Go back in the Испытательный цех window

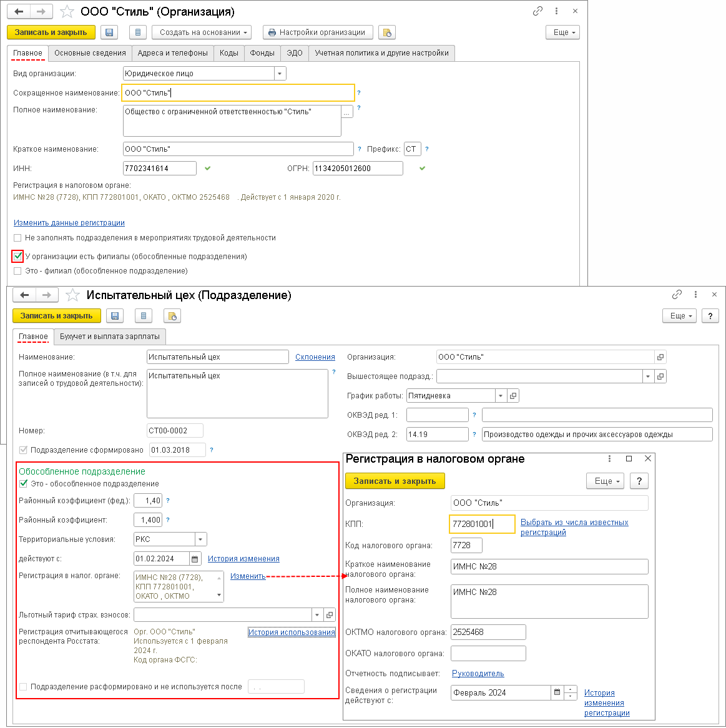click(24, 295)
